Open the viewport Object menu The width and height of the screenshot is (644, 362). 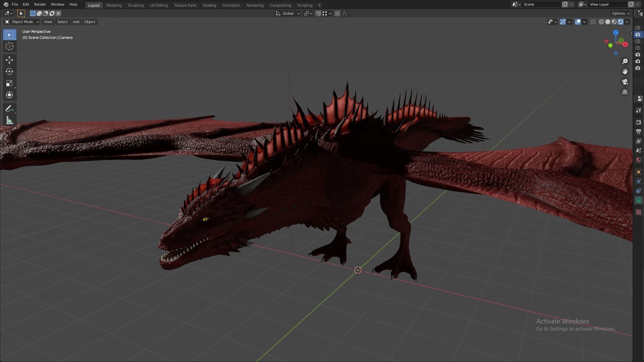coord(90,22)
